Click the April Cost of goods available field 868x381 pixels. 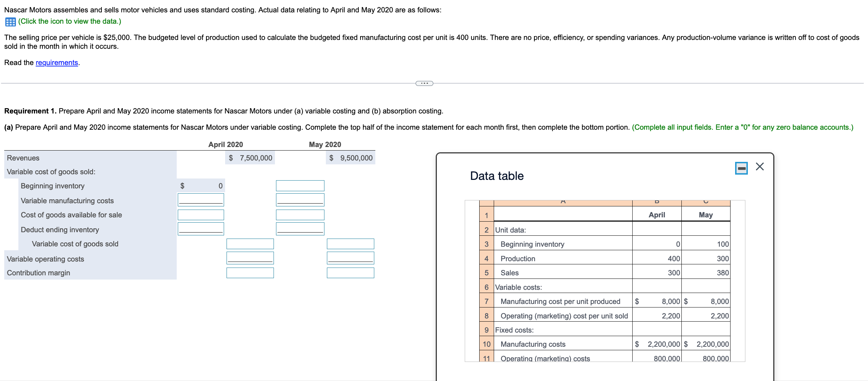pyautogui.click(x=200, y=214)
